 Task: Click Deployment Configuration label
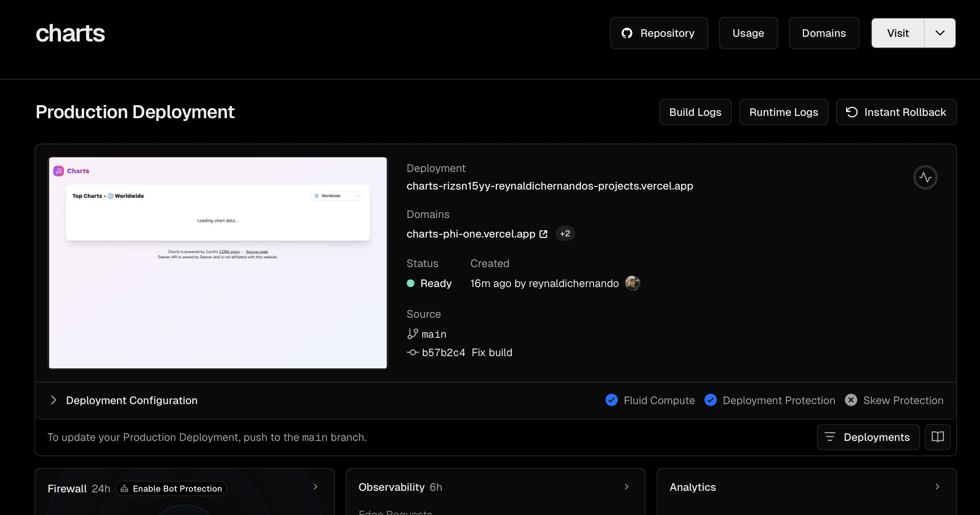[132, 400]
